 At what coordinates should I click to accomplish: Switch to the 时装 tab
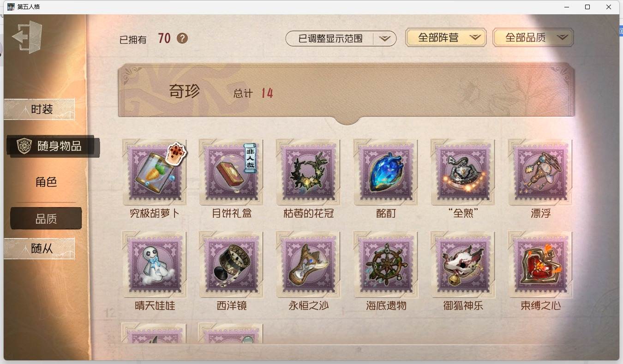point(39,109)
